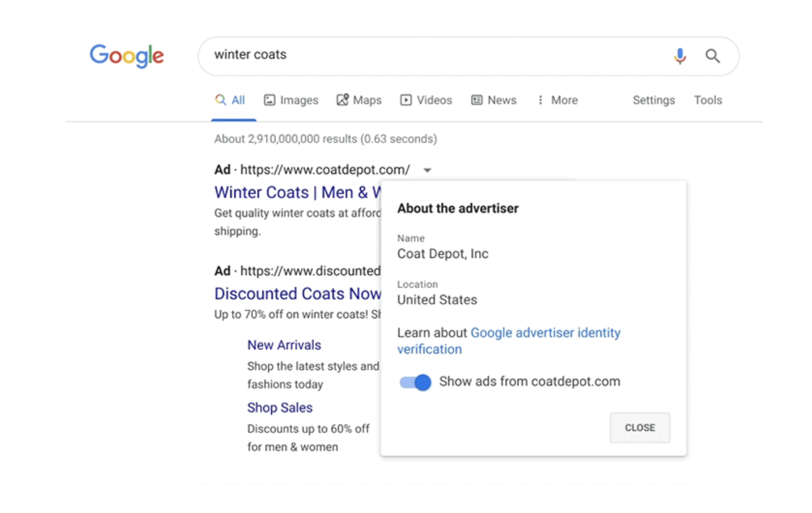Click the Google logo
The width and height of the screenshot is (812, 513).
(126, 56)
